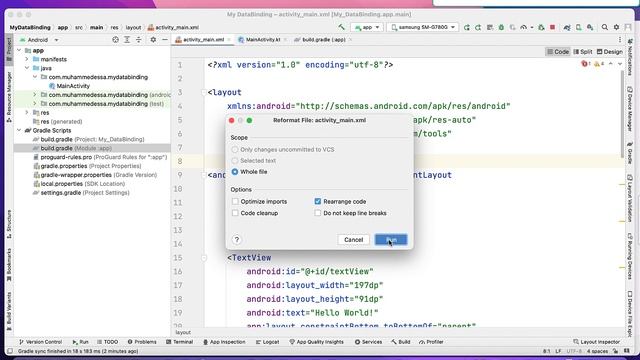
Task: Expand the manifests folder
Action: (27, 59)
